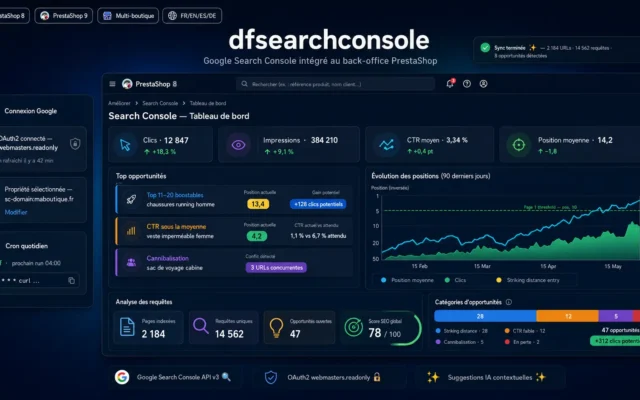Click the Striking distance · 28 legend item

coord(462,331)
